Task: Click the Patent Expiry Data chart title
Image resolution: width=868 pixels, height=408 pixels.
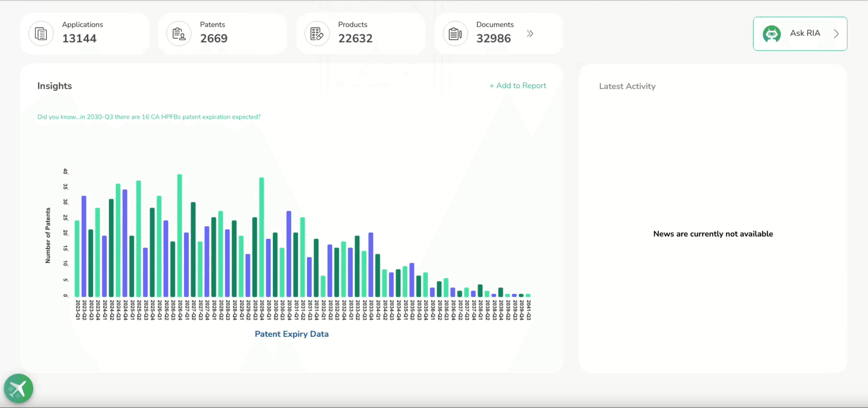Action: tap(291, 334)
